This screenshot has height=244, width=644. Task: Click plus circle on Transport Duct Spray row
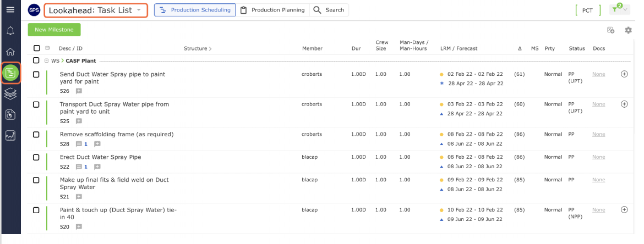[624, 104]
